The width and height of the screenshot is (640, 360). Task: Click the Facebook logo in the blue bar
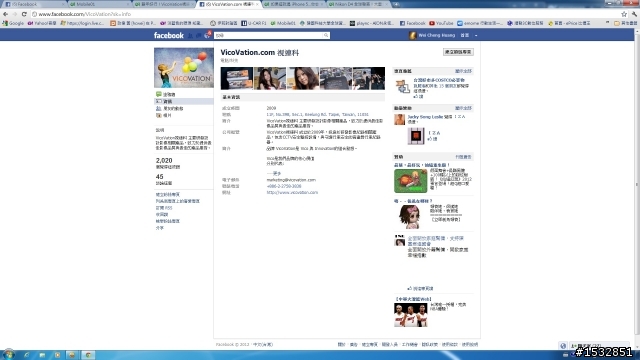click(x=169, y=36)
